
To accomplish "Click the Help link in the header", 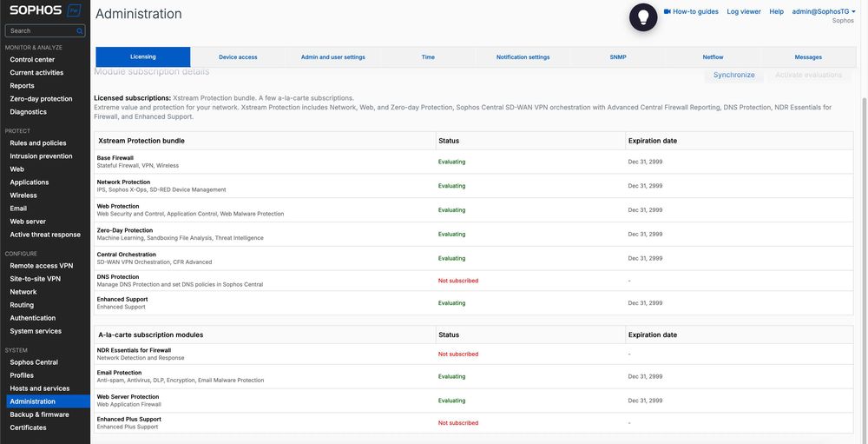I will [x=776, y=11].
